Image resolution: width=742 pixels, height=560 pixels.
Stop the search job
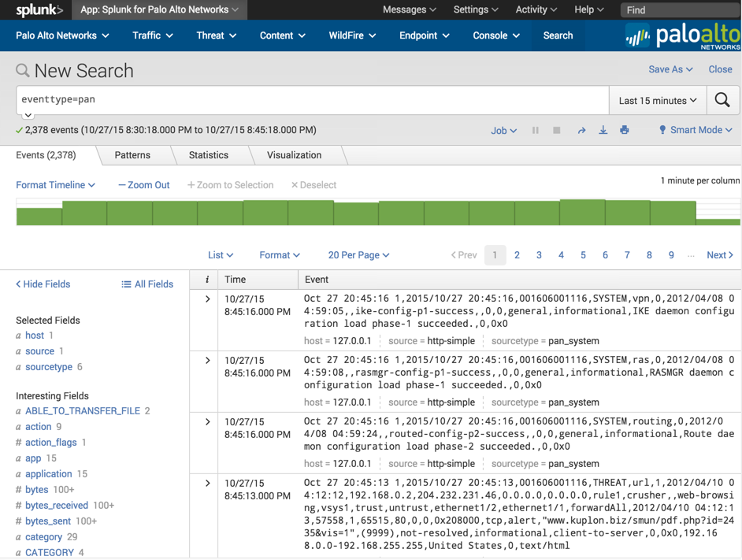coord(557,131)
